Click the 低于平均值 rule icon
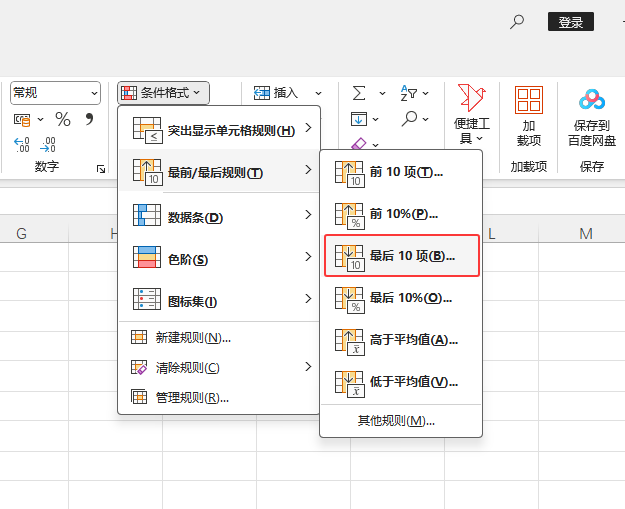 [x=350, y=384]
